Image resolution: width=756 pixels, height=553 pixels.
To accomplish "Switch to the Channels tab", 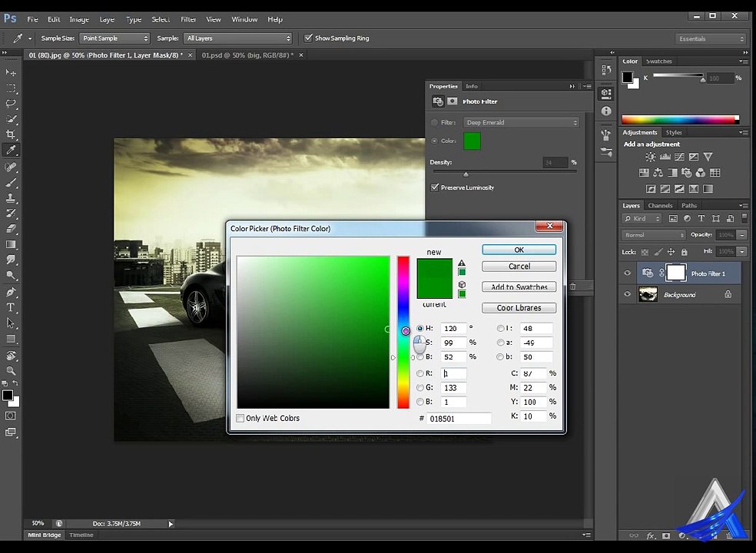I will (660, 205).
